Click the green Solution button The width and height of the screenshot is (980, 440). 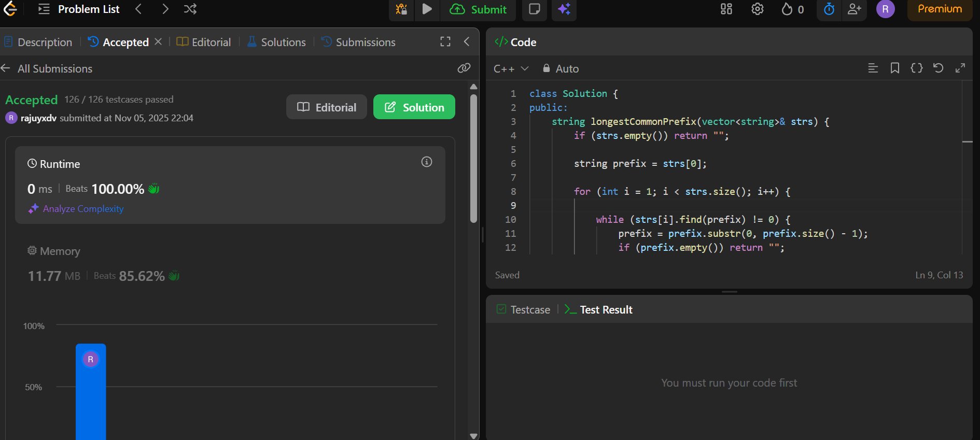(414, 107)
